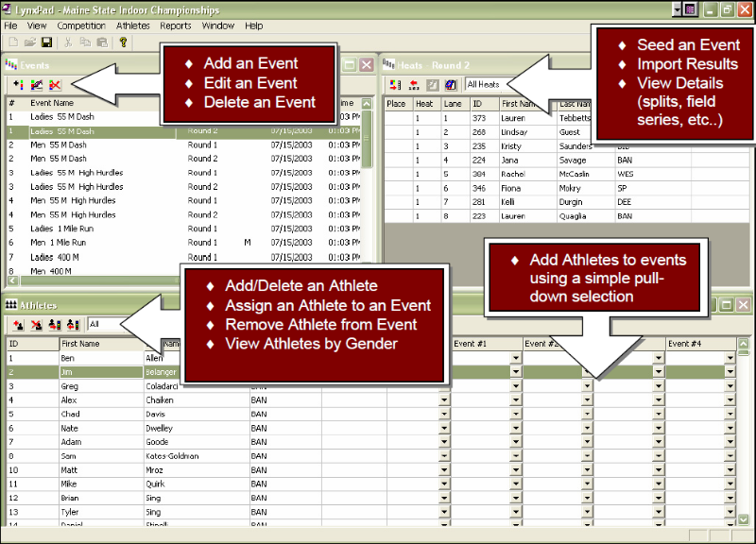
Task: Select the Men 1 Mile Run event row
Action: tap(66, 243)
